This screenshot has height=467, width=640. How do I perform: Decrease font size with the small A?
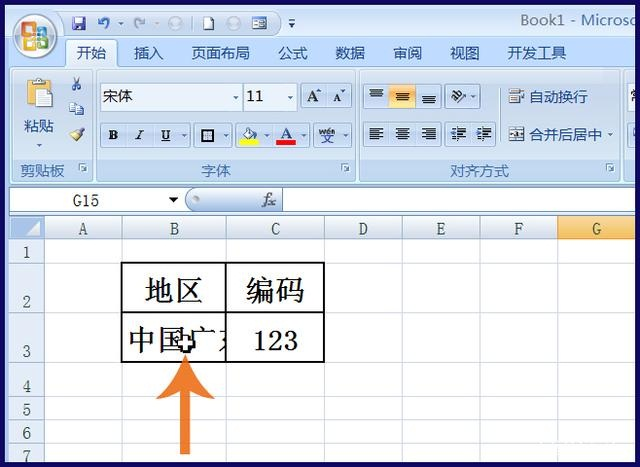339,96
